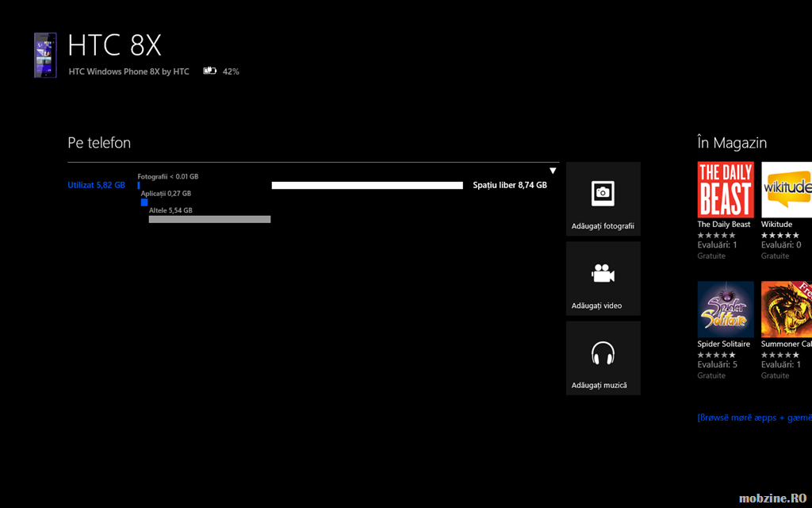This screenshot has width=812, height=508.
Task: Click the battery status icon
Action: coord(209,71)
